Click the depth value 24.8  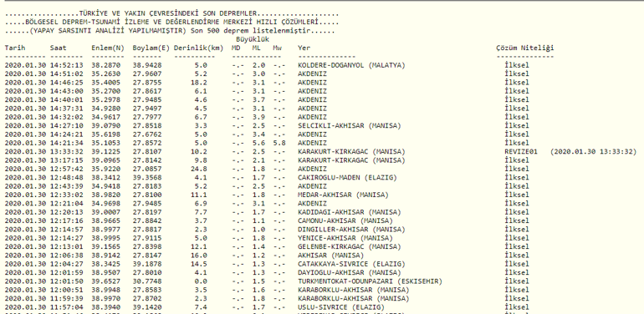click(x=199, y=169)
